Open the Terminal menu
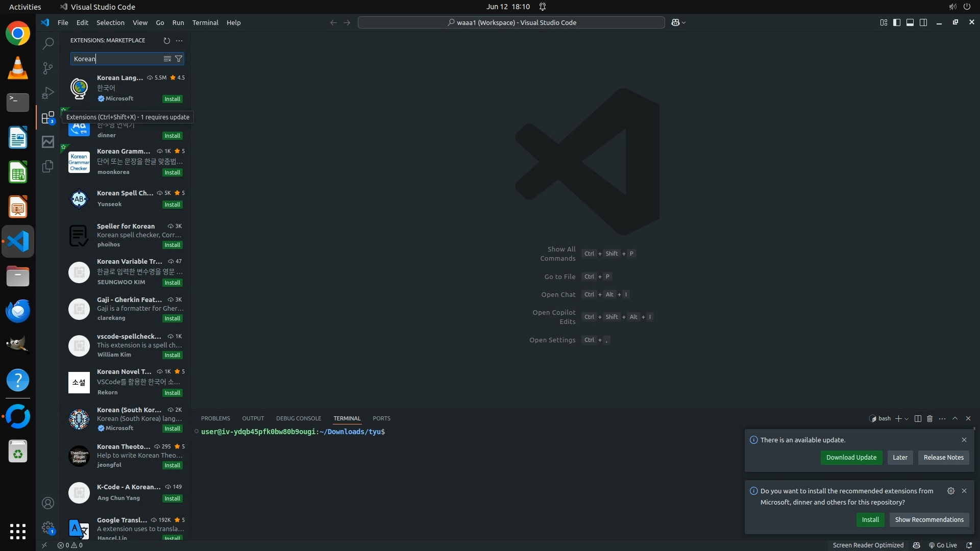This screenshot has height=551, width=980. tap(205, 23)
